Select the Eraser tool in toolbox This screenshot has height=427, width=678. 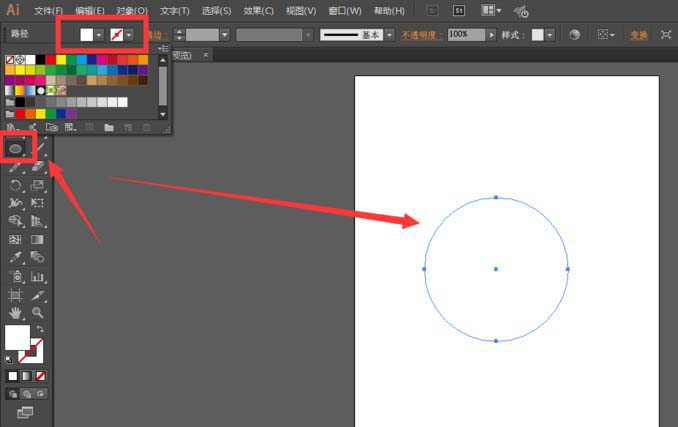pyautogui.click(x=38, y=166)
